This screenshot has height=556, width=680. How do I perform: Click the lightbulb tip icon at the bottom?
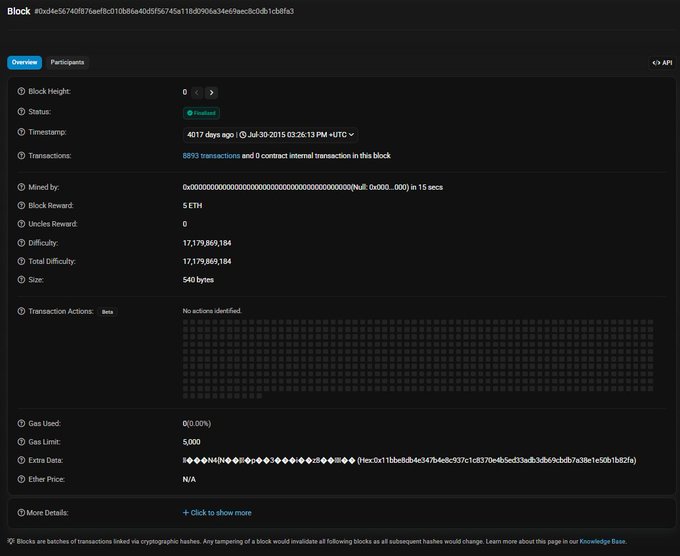pyautogui.click(x=11, y=541)
